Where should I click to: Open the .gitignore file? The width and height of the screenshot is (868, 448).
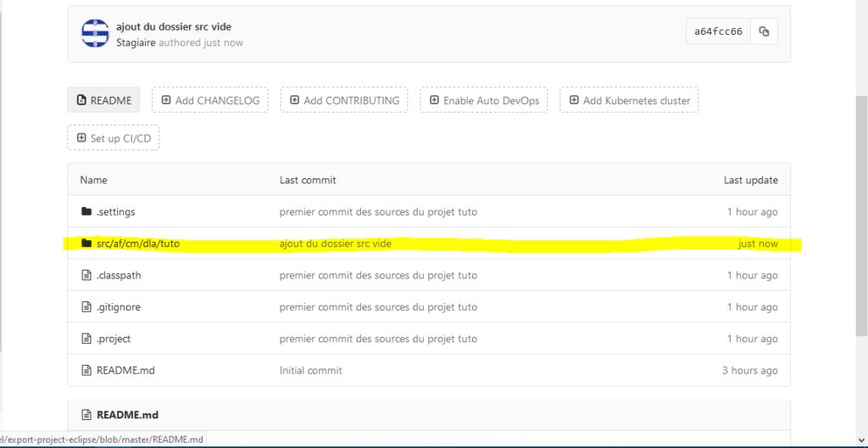118,307
